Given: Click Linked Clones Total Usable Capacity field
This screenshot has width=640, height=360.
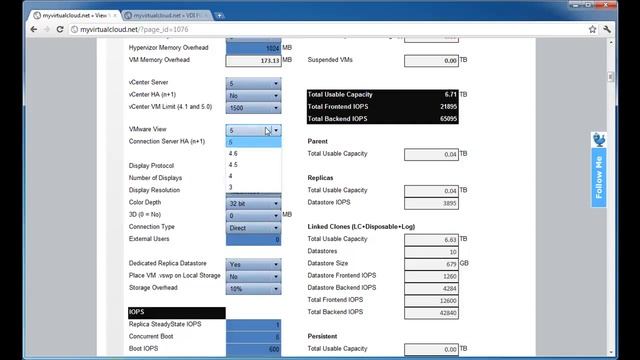Looking at the screenshot, I should coord(431,240).
